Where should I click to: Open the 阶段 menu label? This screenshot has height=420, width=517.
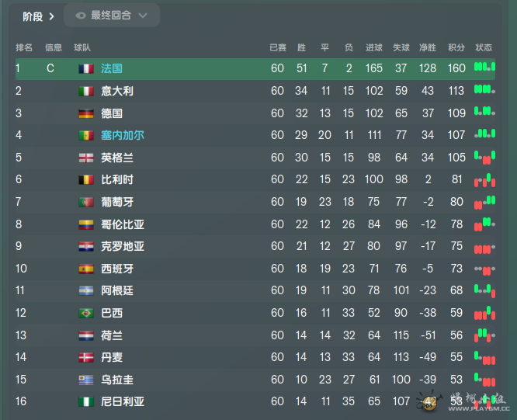(33, 16)
